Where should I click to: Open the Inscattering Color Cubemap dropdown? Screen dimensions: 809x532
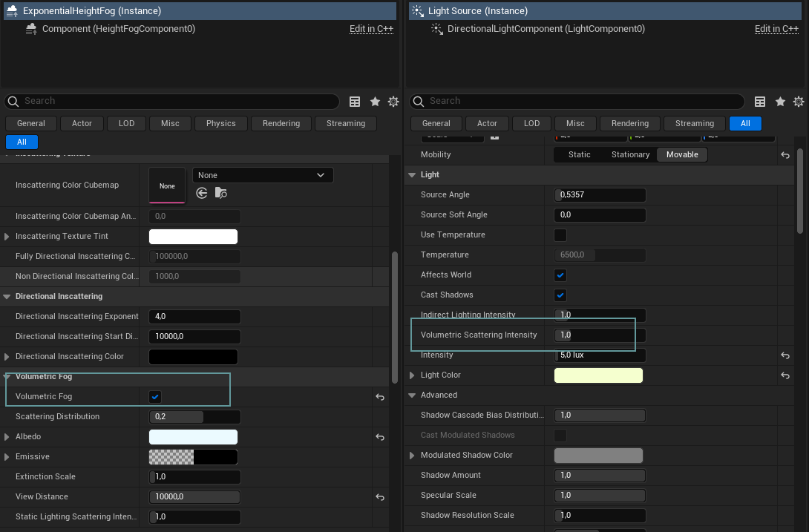pyautogui.click(x=262, y=174)
